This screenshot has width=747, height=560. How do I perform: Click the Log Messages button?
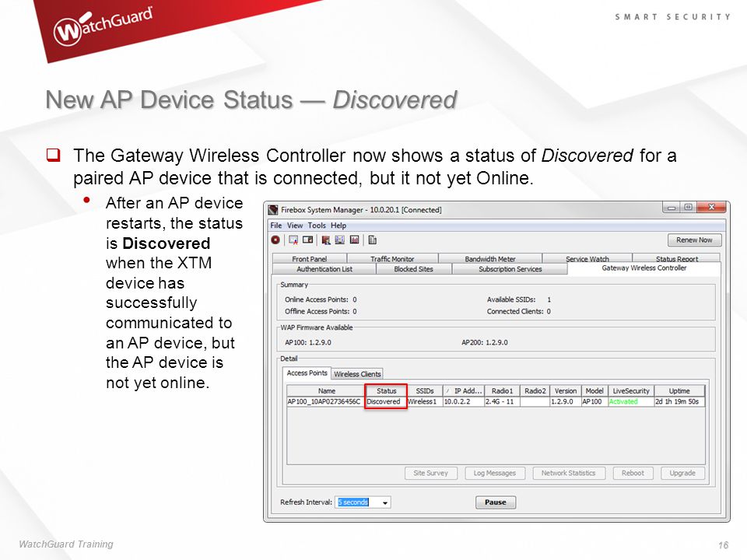tap(495, 473)
